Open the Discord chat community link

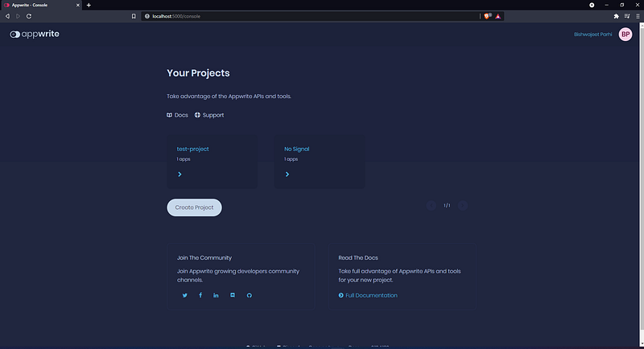pos(233,295)
